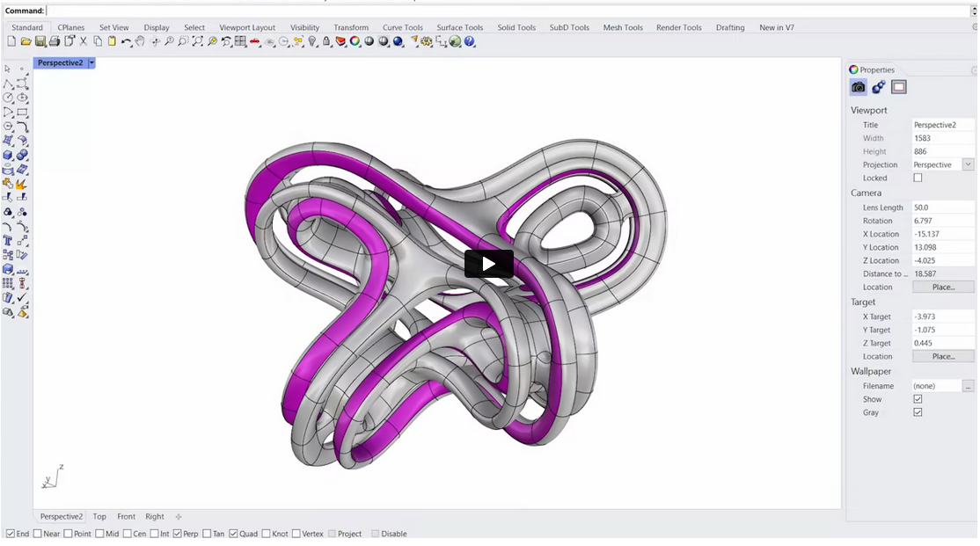Click the Lock objects padlock icon

coord(326,41)
